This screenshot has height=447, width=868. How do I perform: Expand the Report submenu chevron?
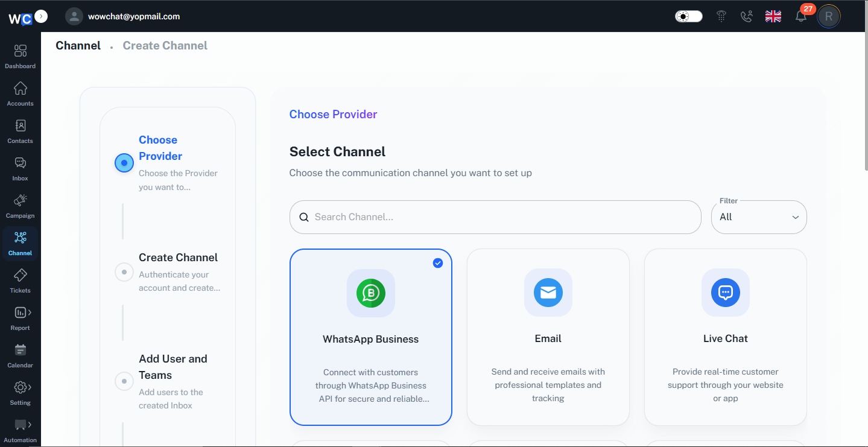(x=30, y=312)
